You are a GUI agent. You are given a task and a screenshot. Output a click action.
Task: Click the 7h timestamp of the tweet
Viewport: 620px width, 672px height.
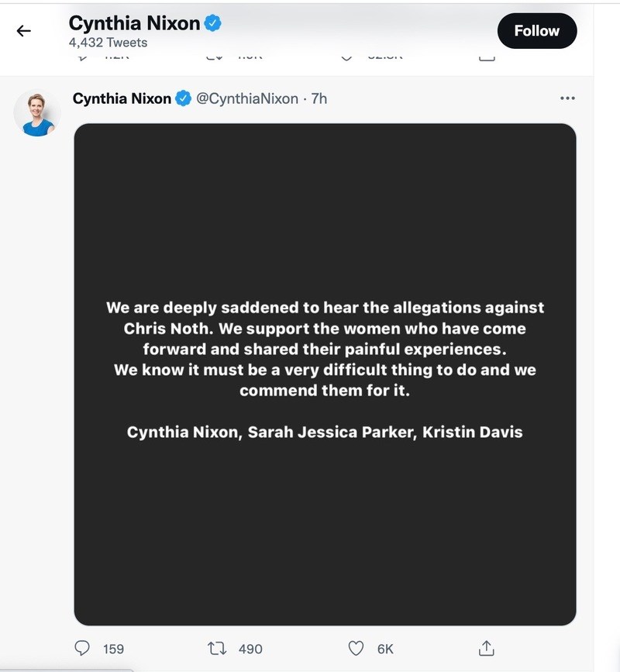tap(319, 98)
